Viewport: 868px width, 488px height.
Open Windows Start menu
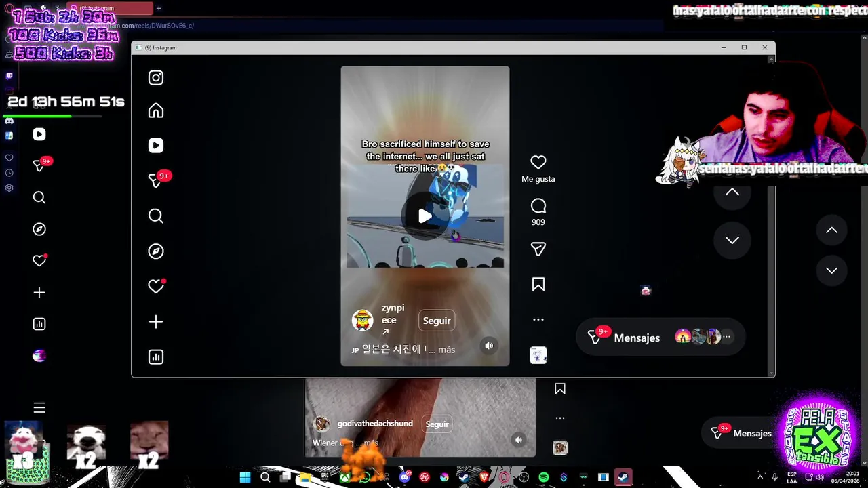245,477
